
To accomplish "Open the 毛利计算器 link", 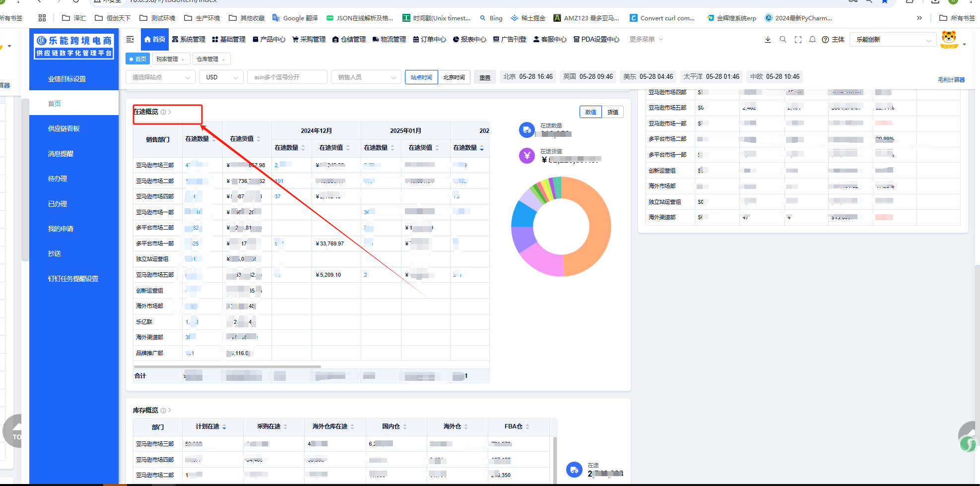I will pos(951,80).
